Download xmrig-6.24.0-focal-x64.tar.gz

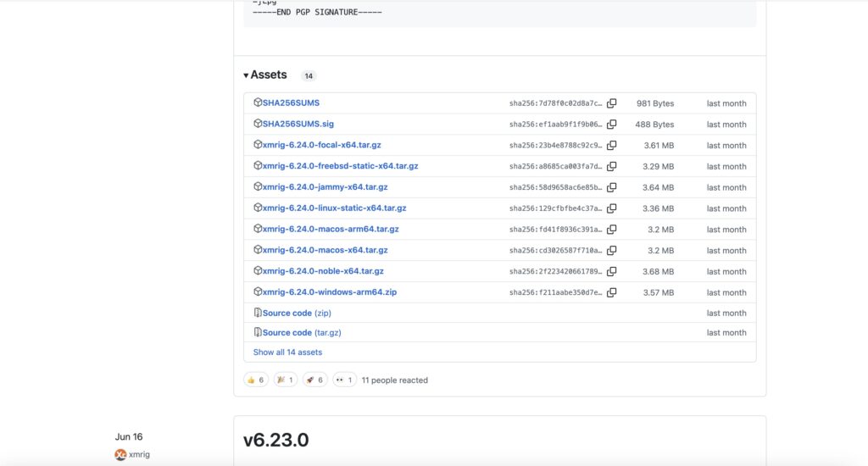321,145
